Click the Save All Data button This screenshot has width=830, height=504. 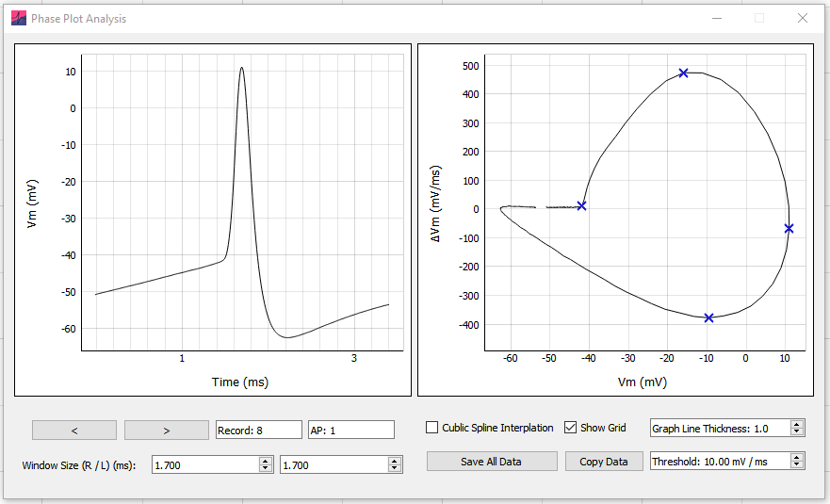point(492,462)
